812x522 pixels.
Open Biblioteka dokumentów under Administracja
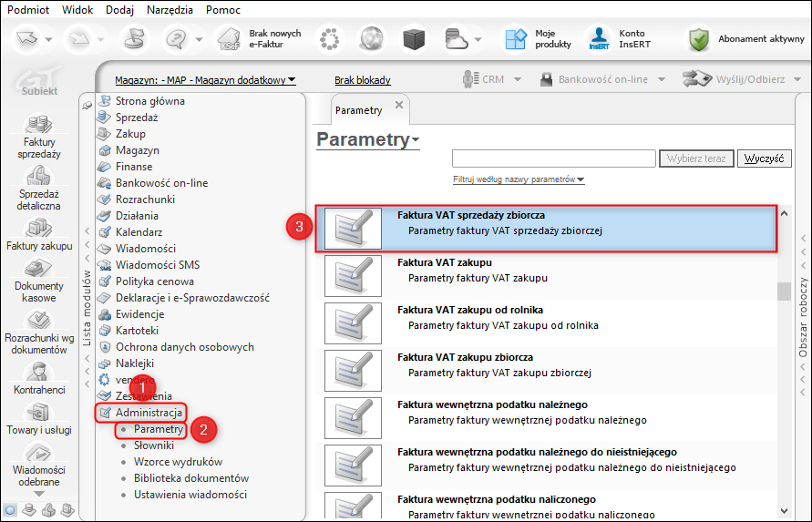[x=191, y=478]
